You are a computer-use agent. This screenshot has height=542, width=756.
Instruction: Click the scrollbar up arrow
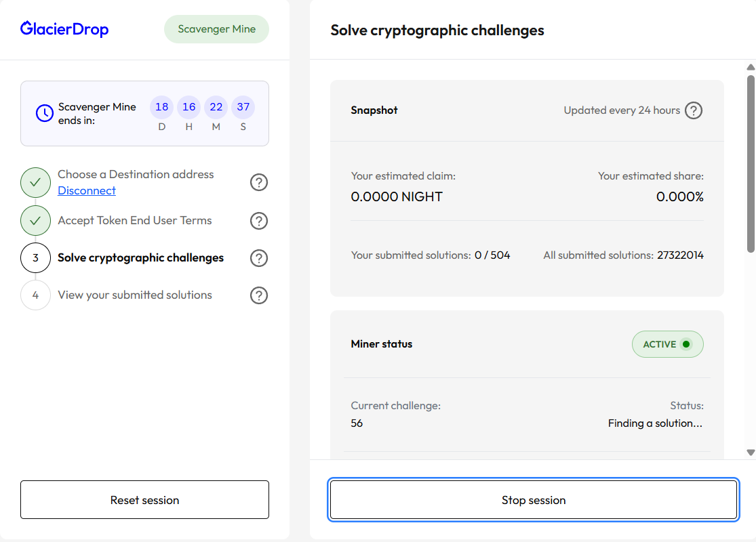tap(750, 67)
